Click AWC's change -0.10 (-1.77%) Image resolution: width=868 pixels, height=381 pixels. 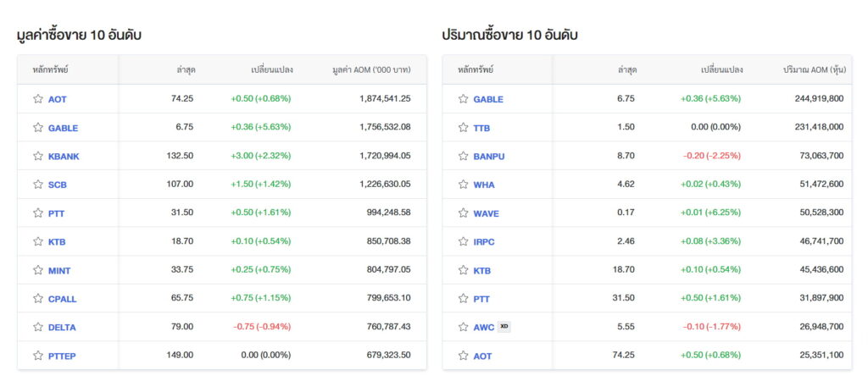click(x=712, y=327)
